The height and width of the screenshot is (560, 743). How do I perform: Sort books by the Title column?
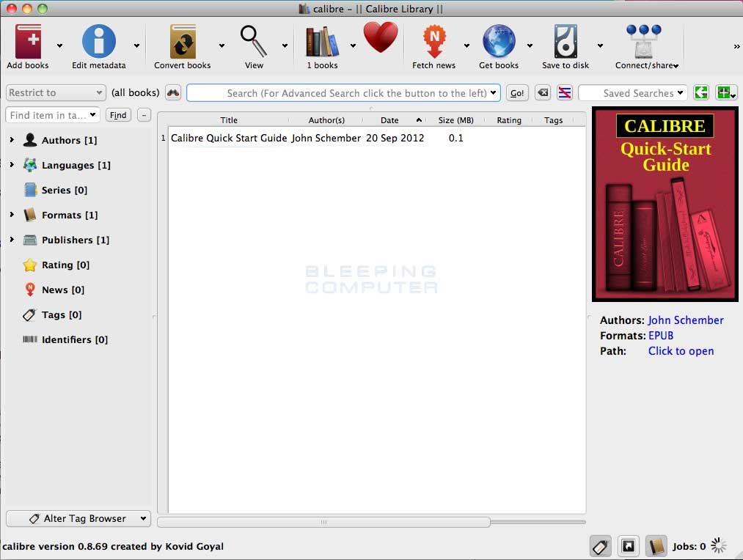click(229, 119)
